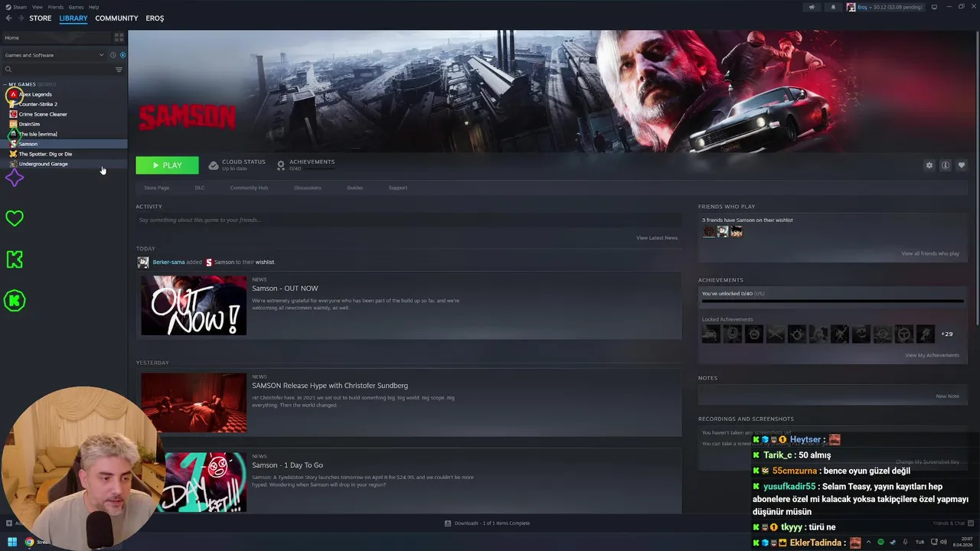Viewport: 980px width, 551px height.
Task: Open game settings gear icon
Action: click(929, 165)
